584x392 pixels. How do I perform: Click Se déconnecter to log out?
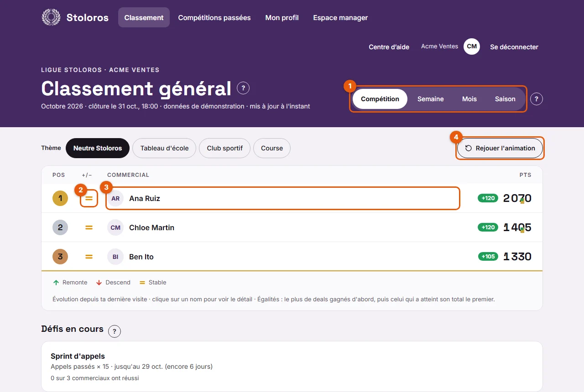click(514, 46)
